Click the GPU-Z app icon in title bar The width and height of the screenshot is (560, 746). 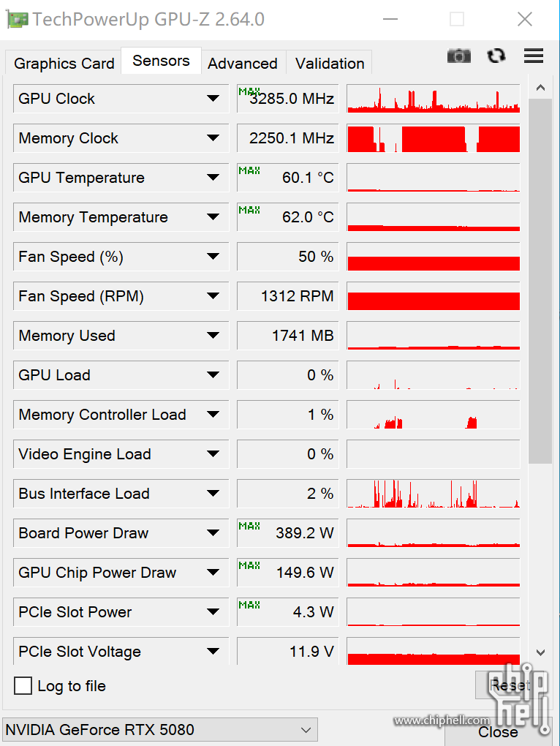tap(16, 20)
